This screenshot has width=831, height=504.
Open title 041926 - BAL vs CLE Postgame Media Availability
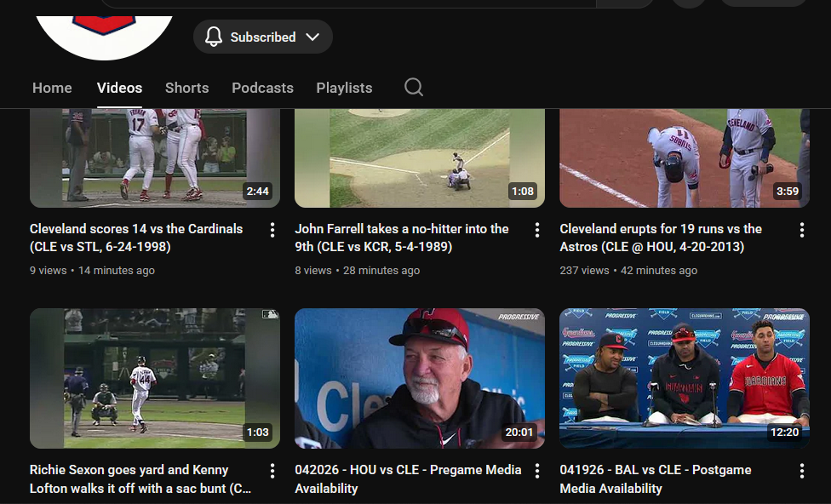click(x=656, y=479)
